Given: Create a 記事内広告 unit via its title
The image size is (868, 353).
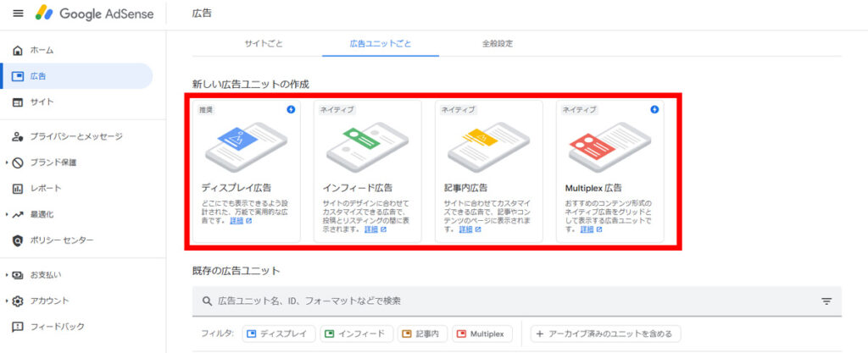Looking at the screenshot, I should 465,188.
